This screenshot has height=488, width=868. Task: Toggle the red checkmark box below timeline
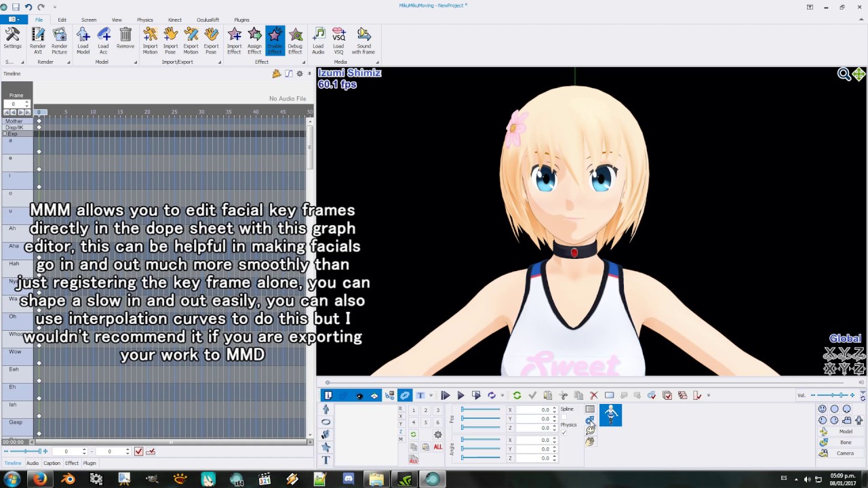pos(139,451)
